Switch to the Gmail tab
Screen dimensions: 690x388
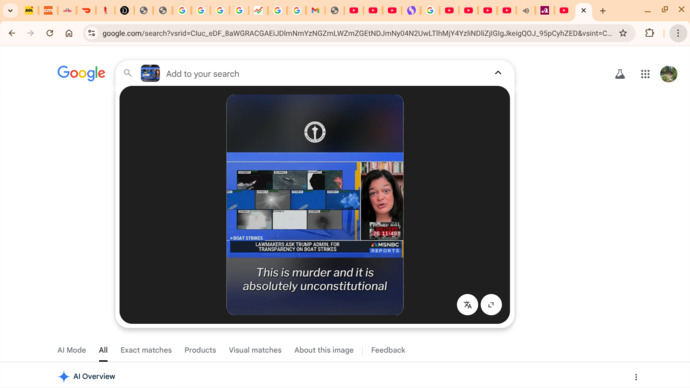[316, 11]
